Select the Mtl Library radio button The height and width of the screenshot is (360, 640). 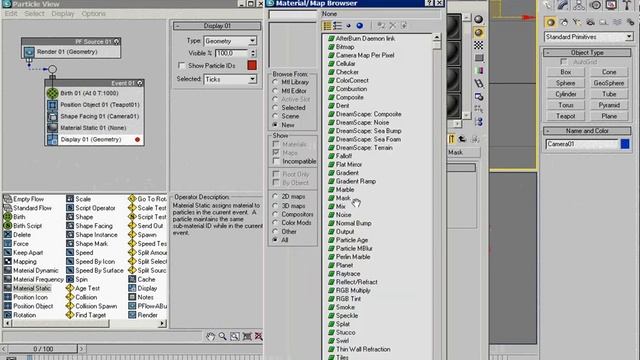pos(275,82)
